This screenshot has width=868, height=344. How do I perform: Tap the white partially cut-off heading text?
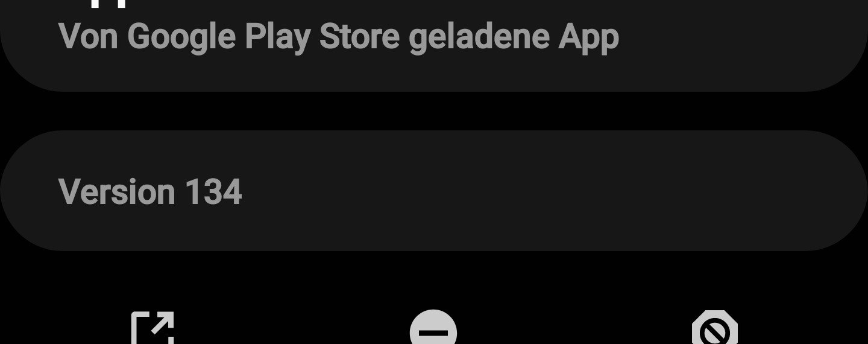coord(108,3)
